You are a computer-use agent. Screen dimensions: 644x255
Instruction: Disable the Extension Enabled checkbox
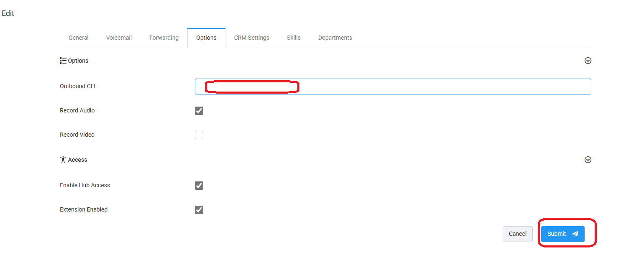199,210
